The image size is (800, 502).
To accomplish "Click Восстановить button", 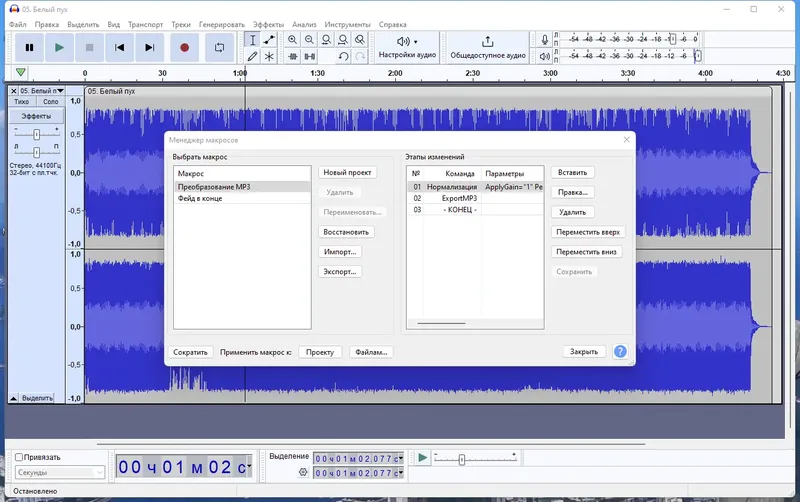I will pos(346,232).
